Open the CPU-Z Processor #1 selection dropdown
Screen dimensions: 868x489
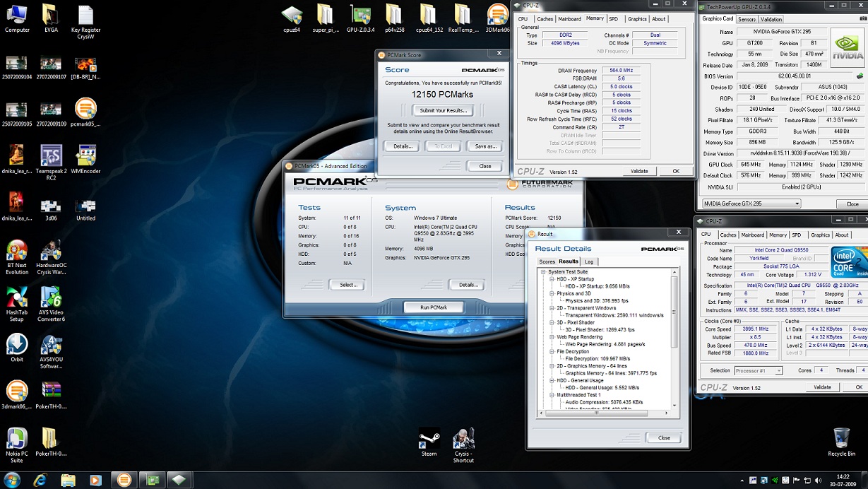tap(758, 370)
